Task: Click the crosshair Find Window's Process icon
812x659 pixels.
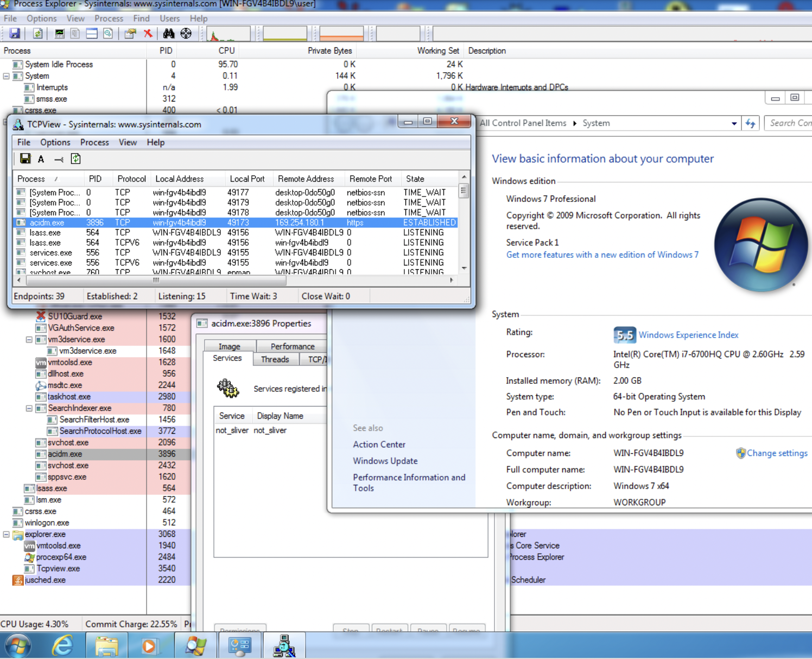Action: [x=186, y=34]
